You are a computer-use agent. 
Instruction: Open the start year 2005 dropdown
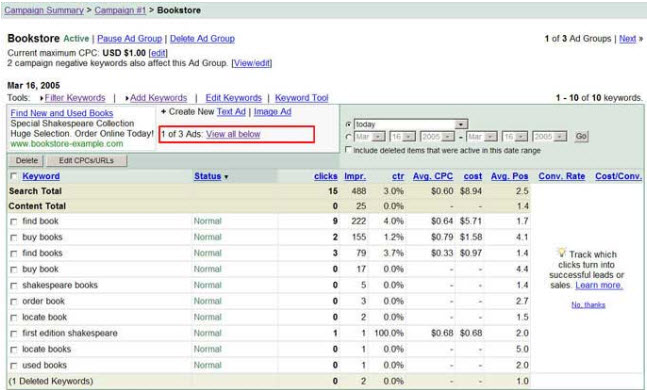437,137
